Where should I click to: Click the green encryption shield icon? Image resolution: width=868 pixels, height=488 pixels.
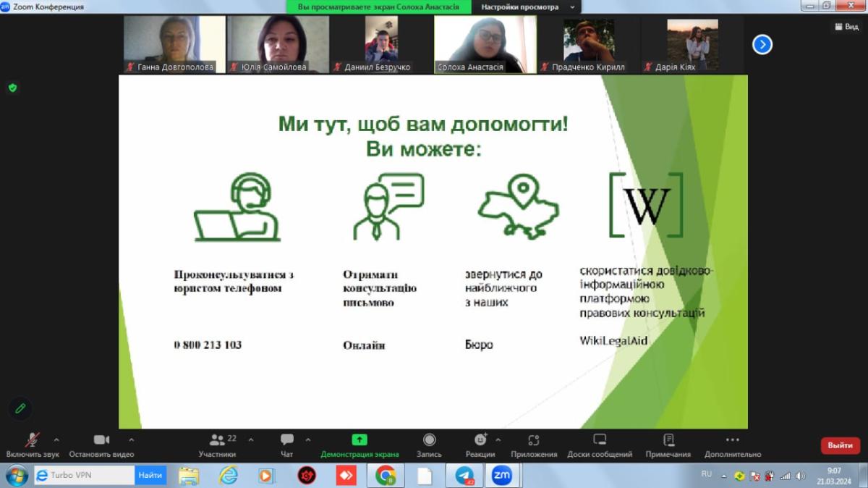(12, 88)
